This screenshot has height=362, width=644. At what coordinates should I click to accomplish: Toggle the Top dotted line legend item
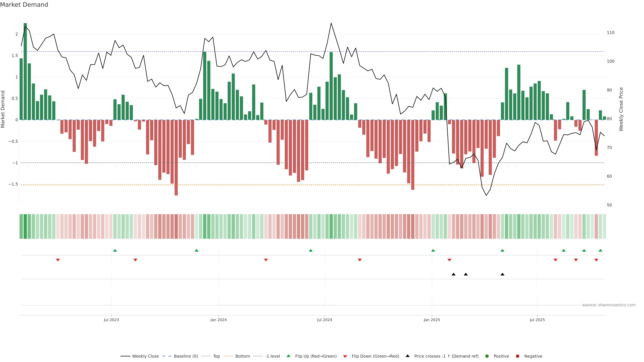[216, 356]
